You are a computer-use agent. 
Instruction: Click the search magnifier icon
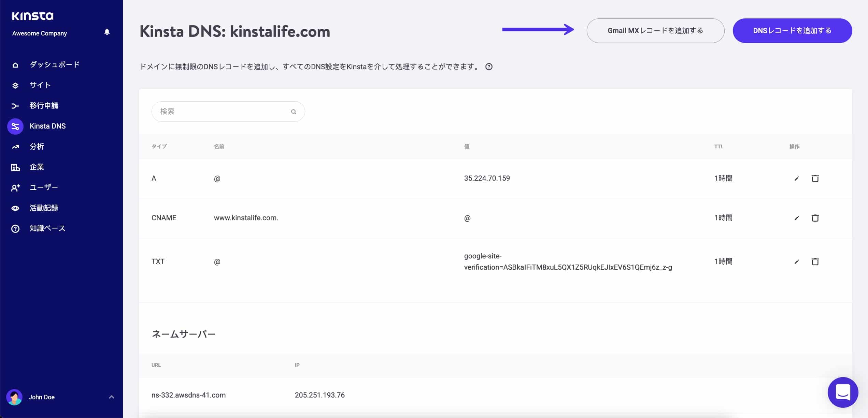(x=294, y=112)
